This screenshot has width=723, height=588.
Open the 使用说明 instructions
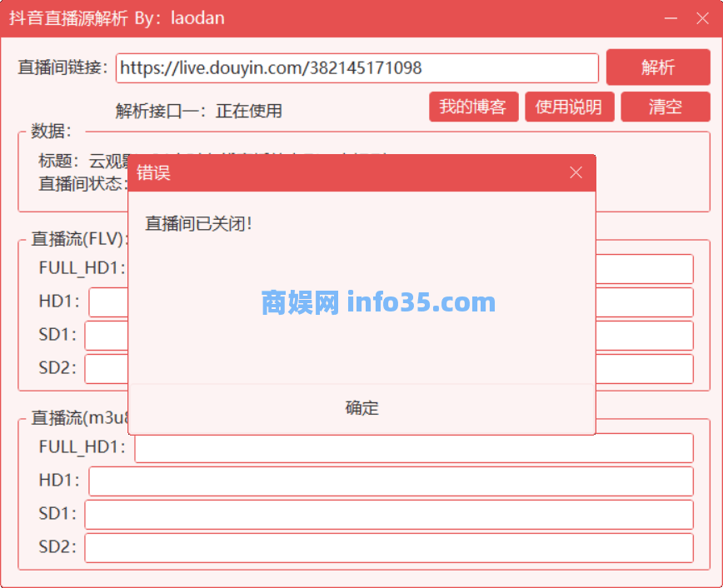(570, 107)
